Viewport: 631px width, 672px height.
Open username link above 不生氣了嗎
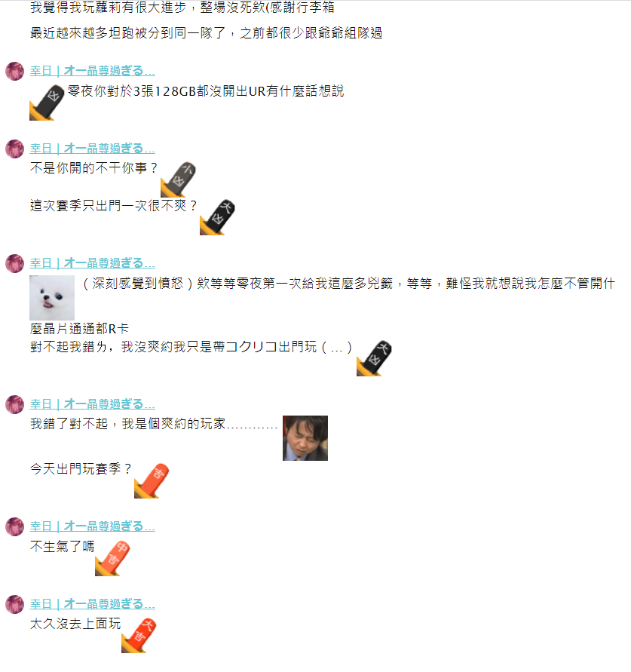pyautogui.click(x=92, y=526)
